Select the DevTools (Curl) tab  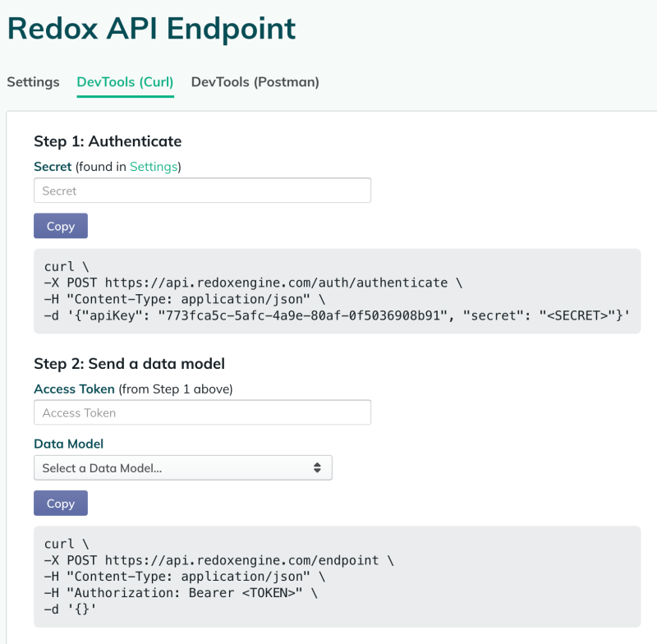pyautogui.click(x=125, y=81)
